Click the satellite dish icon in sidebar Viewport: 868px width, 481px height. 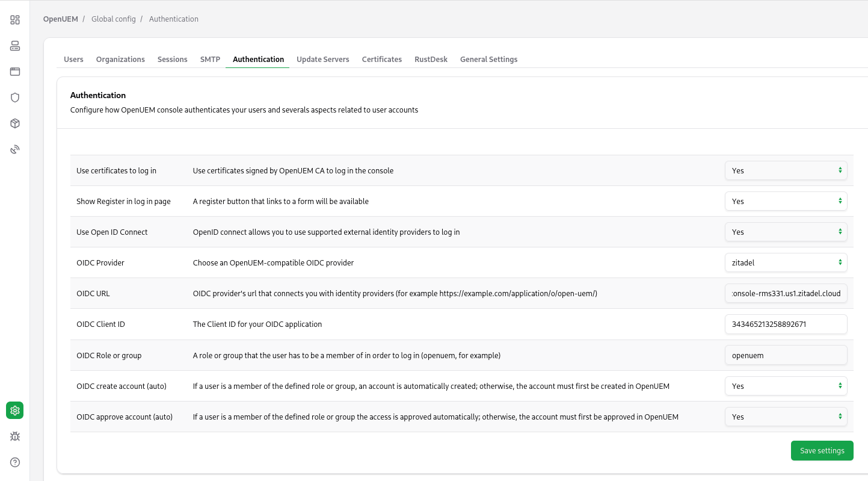coord(15,149)
